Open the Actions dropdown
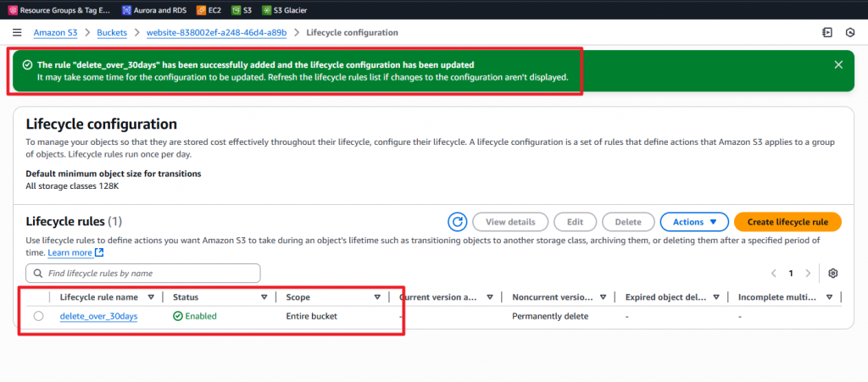This screenshot has height=382, width=868. pos(694,222)
